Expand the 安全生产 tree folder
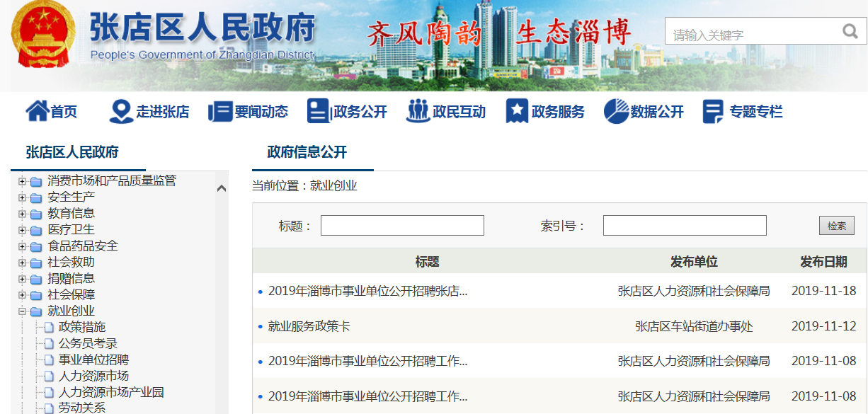Viewport: 868px width, 414px height. point(22,197)
